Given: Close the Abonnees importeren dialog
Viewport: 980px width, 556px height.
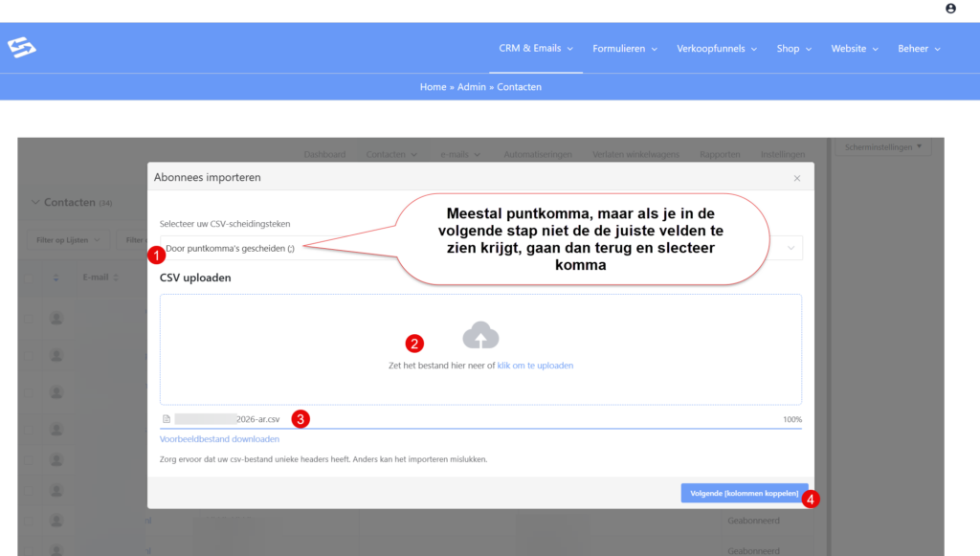Looking at the screenshot, I should pyautogui.click(x=797, y=178).
